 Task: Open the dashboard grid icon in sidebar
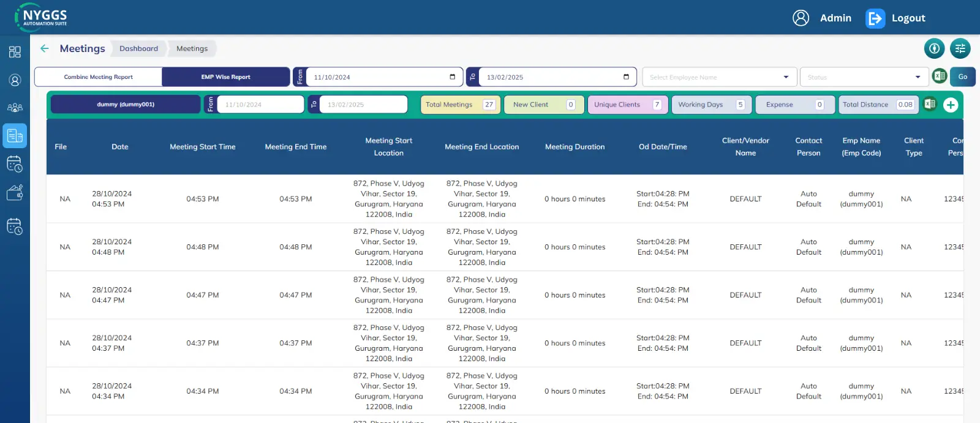(x=15, y=52)
